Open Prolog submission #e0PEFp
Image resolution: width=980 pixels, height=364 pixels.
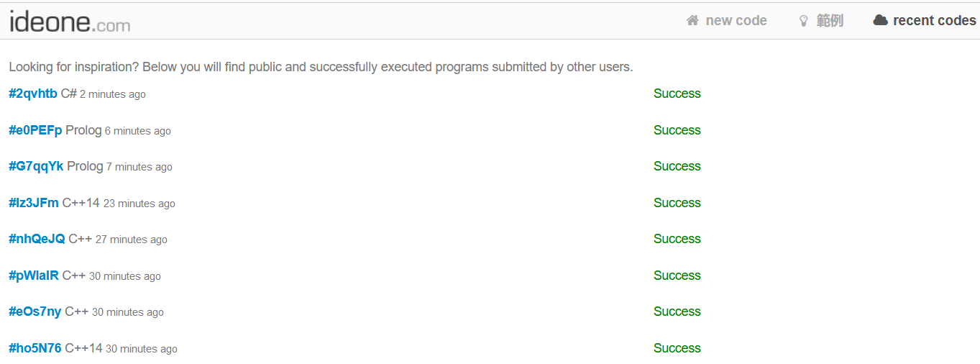[x=35, y=130]
